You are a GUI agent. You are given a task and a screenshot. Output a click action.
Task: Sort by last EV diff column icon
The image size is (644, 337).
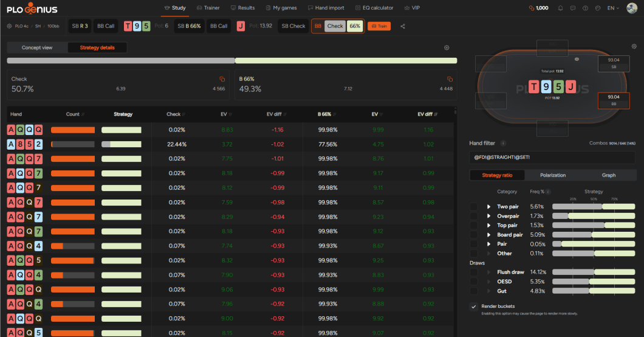[x=436, y=114]
